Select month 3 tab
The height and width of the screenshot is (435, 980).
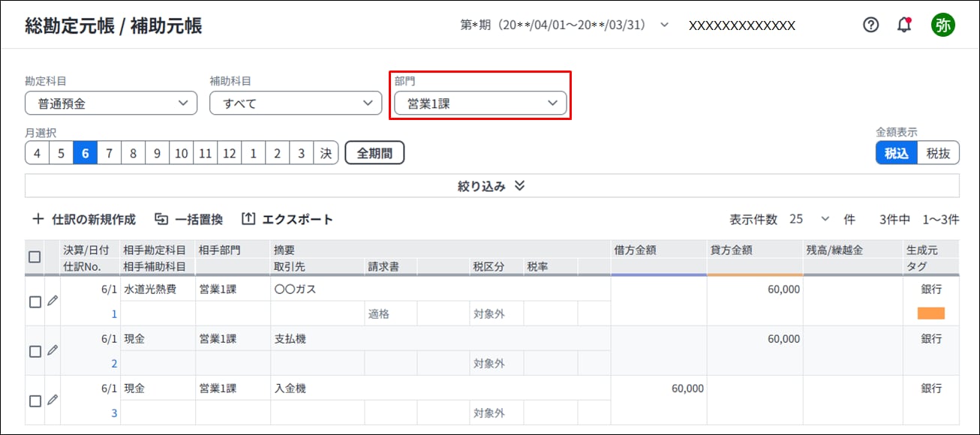(301, 153)
